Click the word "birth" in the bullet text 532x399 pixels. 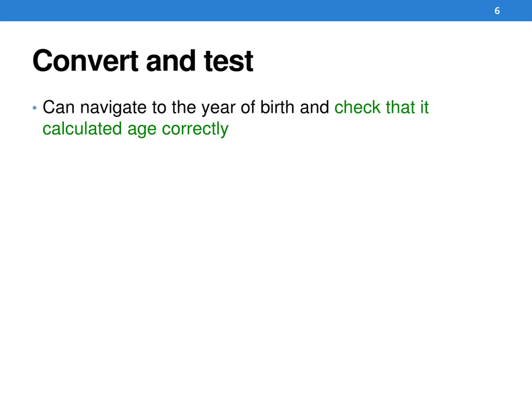click(x=277, y=107)
